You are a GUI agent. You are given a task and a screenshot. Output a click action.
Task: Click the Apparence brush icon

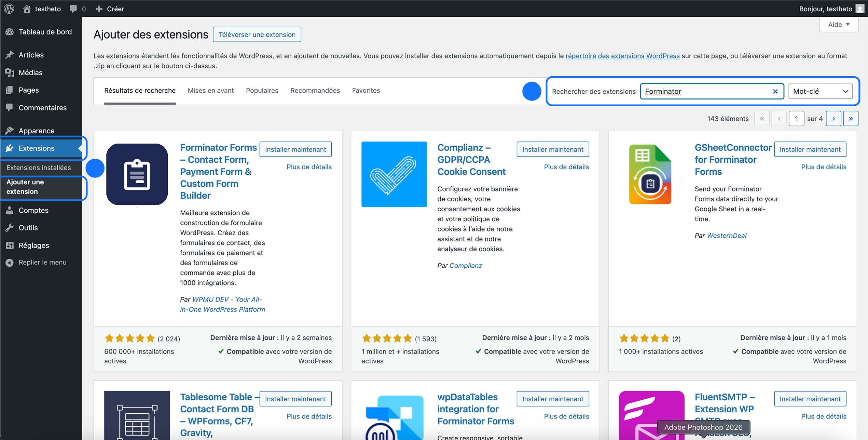coord(9,130)
